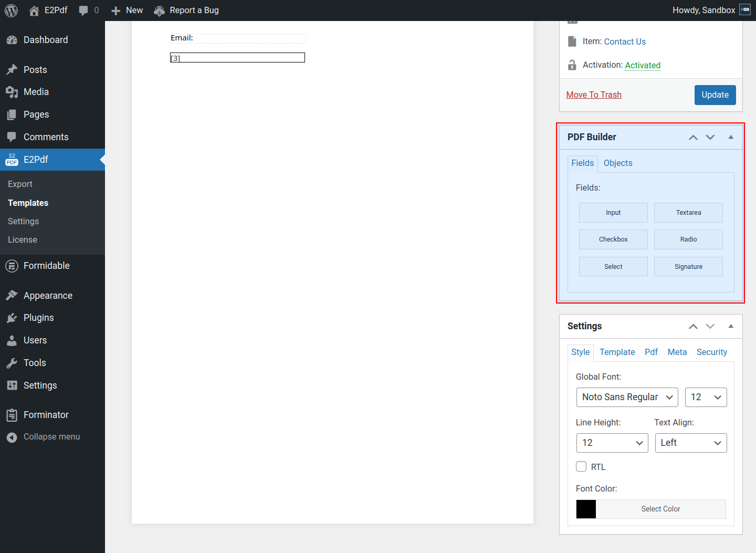Open the Plugins menu in sidebar
Screen dimensions: 756x553
[38, 318]
